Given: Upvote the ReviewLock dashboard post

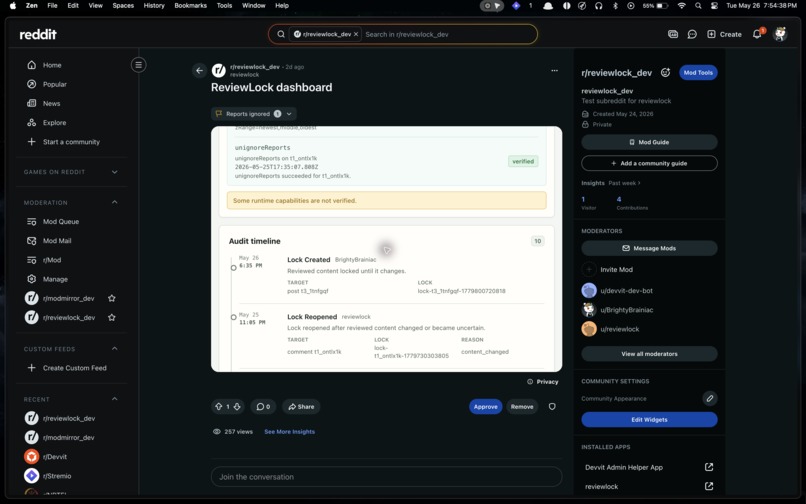Looking at the screenshot, I should point(218,407).
